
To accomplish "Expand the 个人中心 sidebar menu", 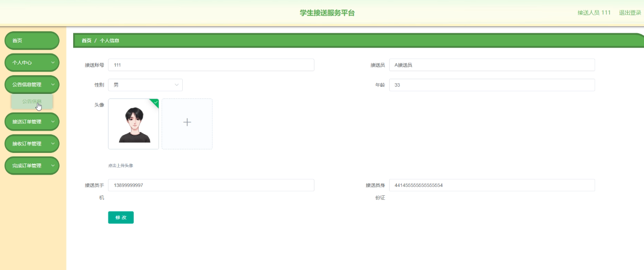I will tap(32, 63).
